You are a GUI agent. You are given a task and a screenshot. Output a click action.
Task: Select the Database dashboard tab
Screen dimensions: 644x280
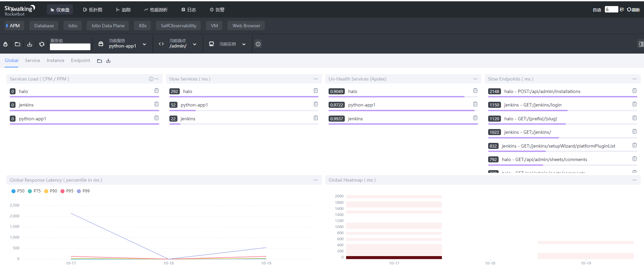(x=44, y=26)
